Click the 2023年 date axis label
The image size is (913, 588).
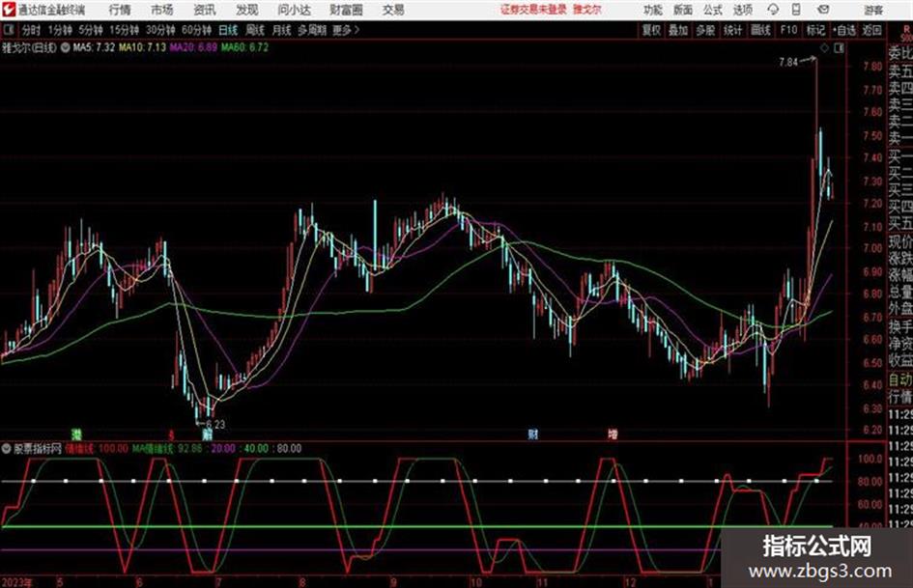16,582
